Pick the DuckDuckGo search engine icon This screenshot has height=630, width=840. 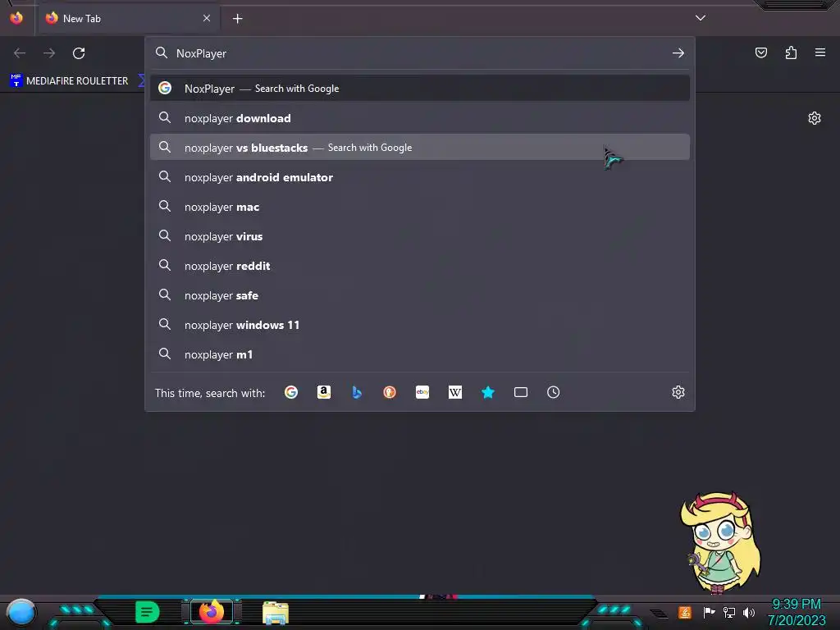pyautogui.click(x=390, y=392)
